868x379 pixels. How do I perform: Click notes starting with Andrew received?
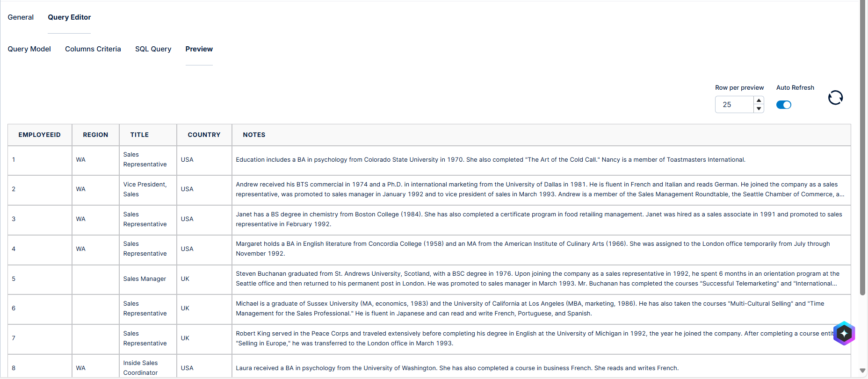[541, 189]
